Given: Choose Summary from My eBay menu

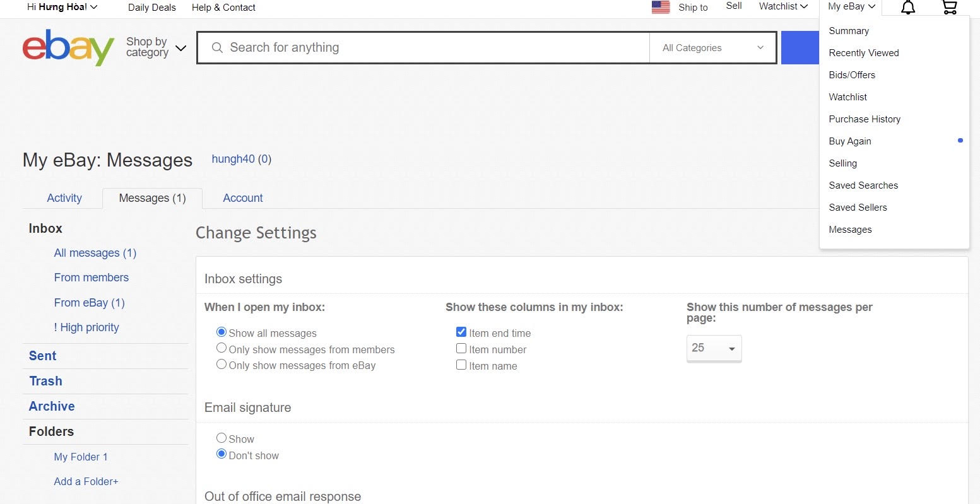Looking at the screenshot, I should (849, 31).
